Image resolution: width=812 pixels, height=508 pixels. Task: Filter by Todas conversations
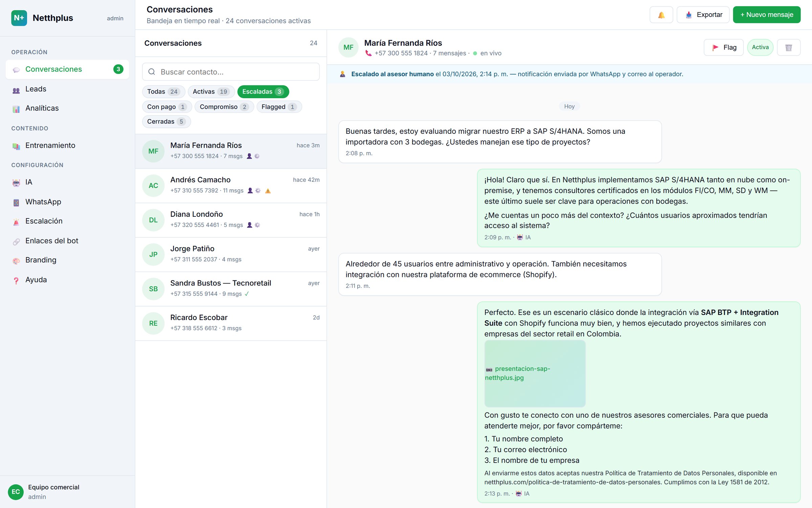pyautogui.click(x=163, y=92)
